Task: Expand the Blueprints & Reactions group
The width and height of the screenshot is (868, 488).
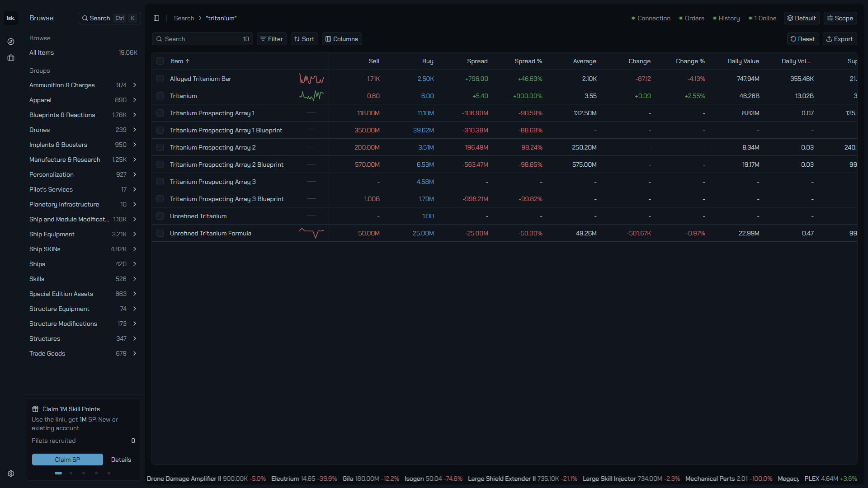Action: coord(135,115)
